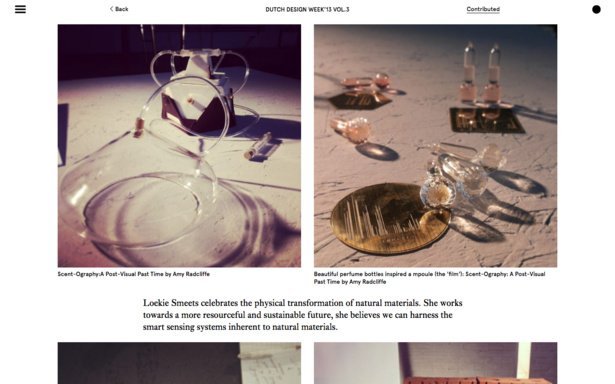Image resolution: width=615 pixels, height=384 pixels.
Task: Click the Loekie Smeets paragraph text
Action: point(302,315)
